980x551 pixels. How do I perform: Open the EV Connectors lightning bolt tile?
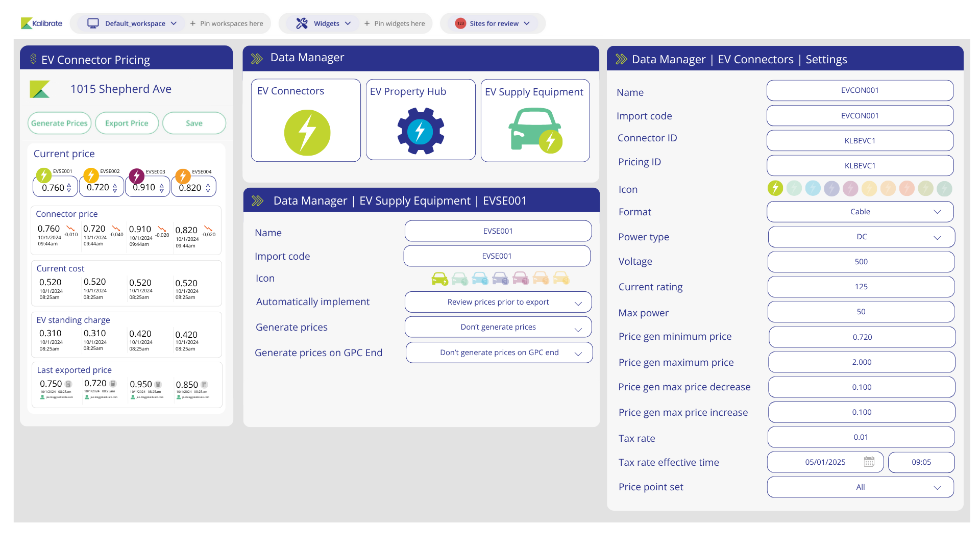(307, 133)
